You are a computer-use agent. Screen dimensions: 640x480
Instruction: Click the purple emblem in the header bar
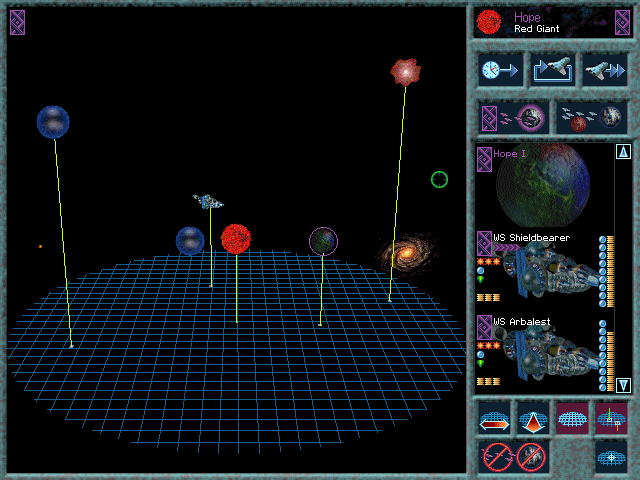tap(622, 22)
